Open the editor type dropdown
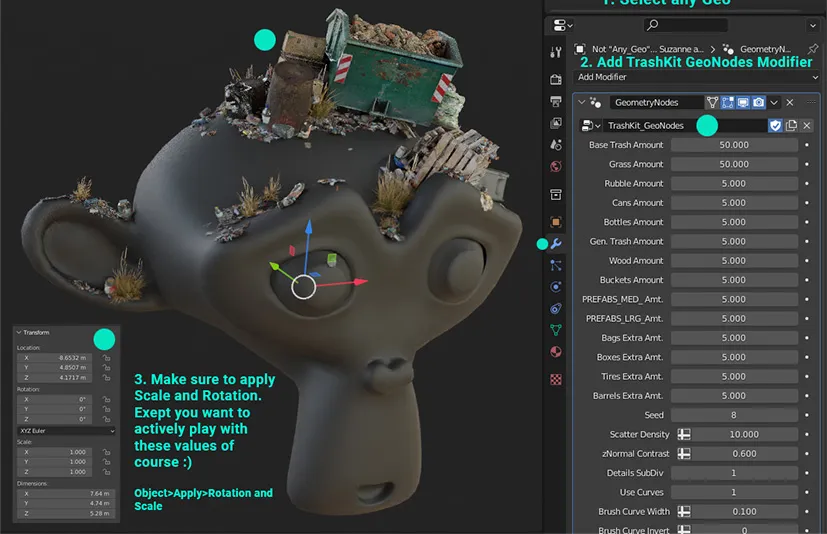Screen dimensions: 827x534 563,25
